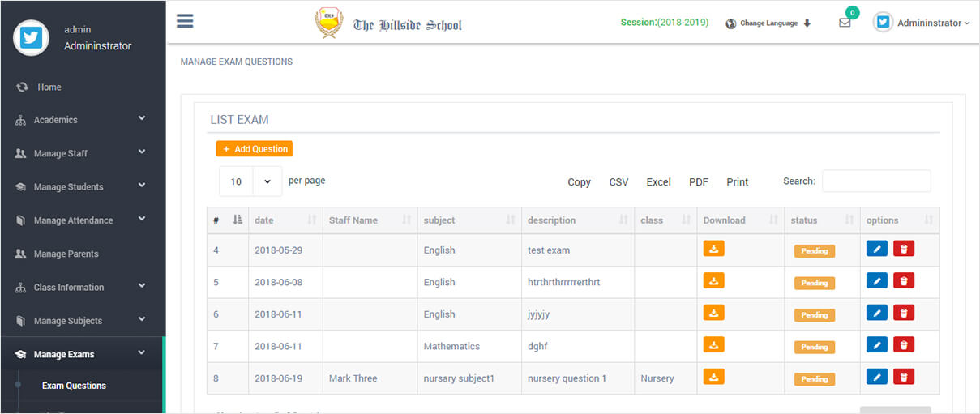The height and width of the screenshot is (414, 980).
Task: Toggle sorting on the status column
Action: 822,220
